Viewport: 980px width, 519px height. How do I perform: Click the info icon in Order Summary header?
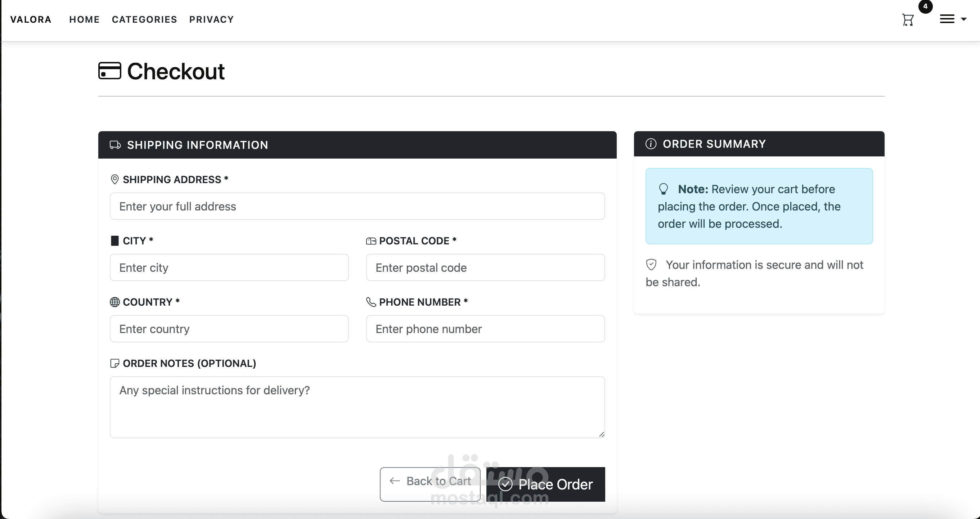[651, 144]
